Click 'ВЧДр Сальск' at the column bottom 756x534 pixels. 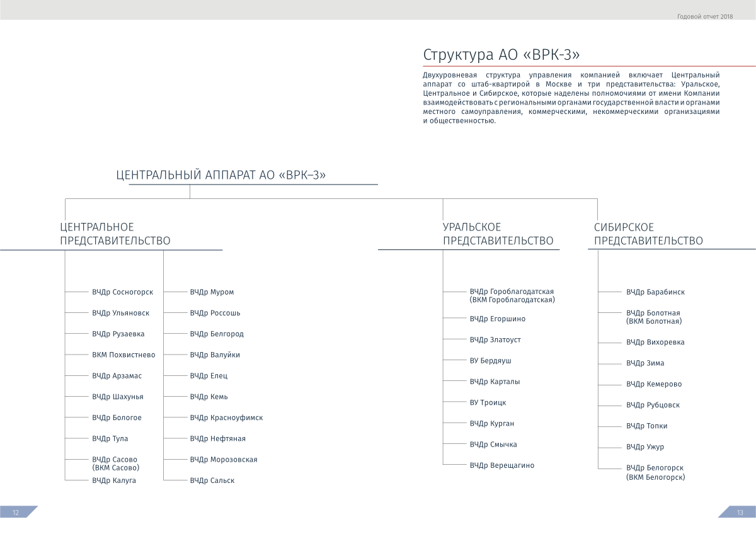point(212,480)
